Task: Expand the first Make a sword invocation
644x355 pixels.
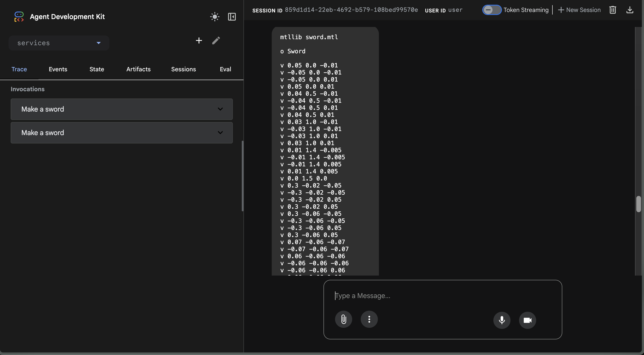Action: coord(122,109)
